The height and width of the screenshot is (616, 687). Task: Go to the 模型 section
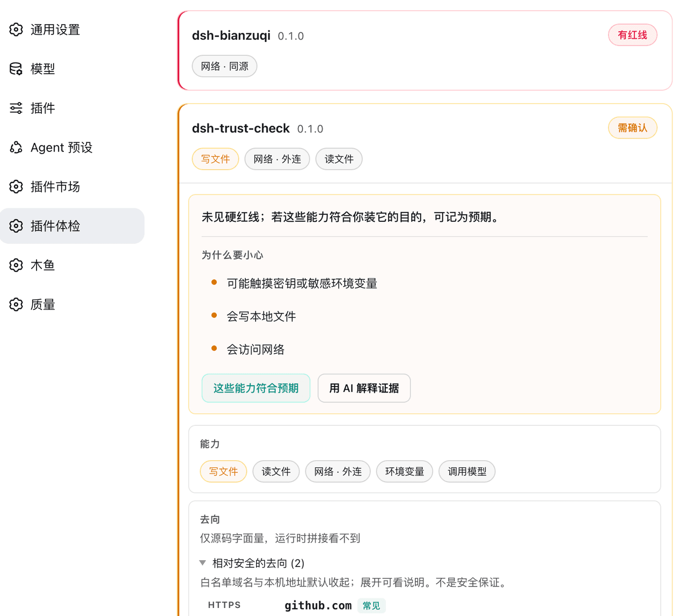[72, 69]
